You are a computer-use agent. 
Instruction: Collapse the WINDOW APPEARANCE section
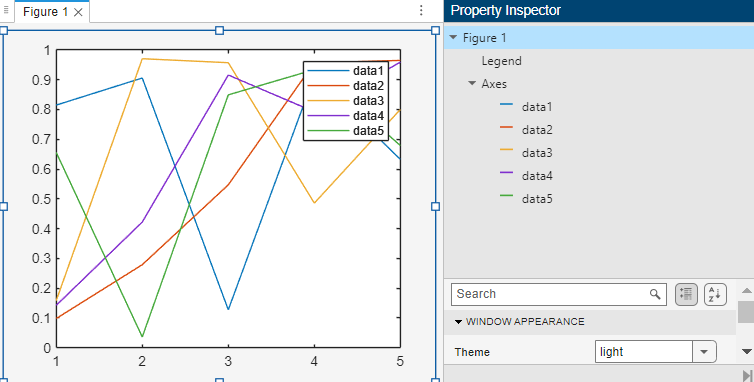(458, 322)
